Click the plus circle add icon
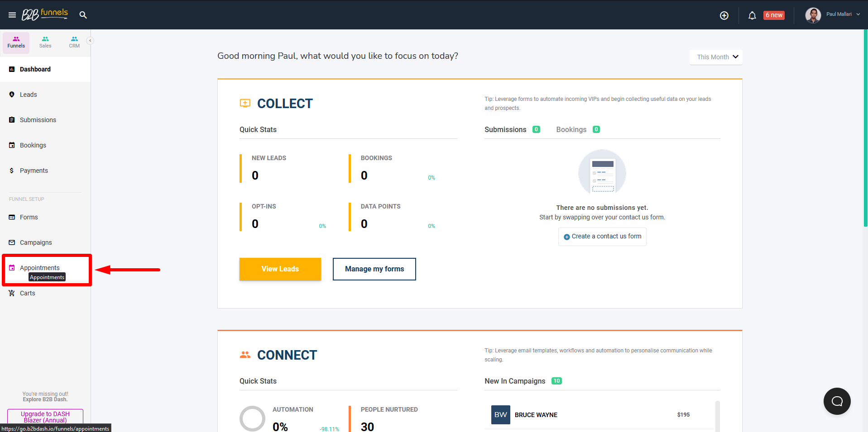The width and height of the screenshot is (868, 432). tap(724, 15)
